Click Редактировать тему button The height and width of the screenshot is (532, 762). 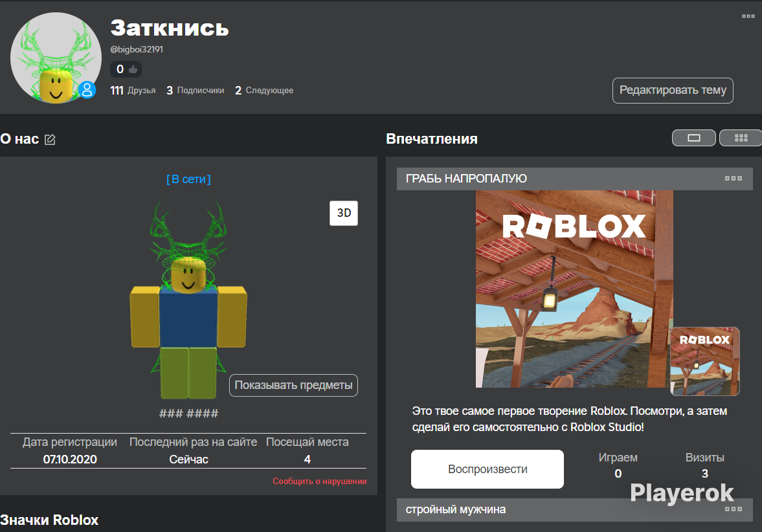pos(673,91)
